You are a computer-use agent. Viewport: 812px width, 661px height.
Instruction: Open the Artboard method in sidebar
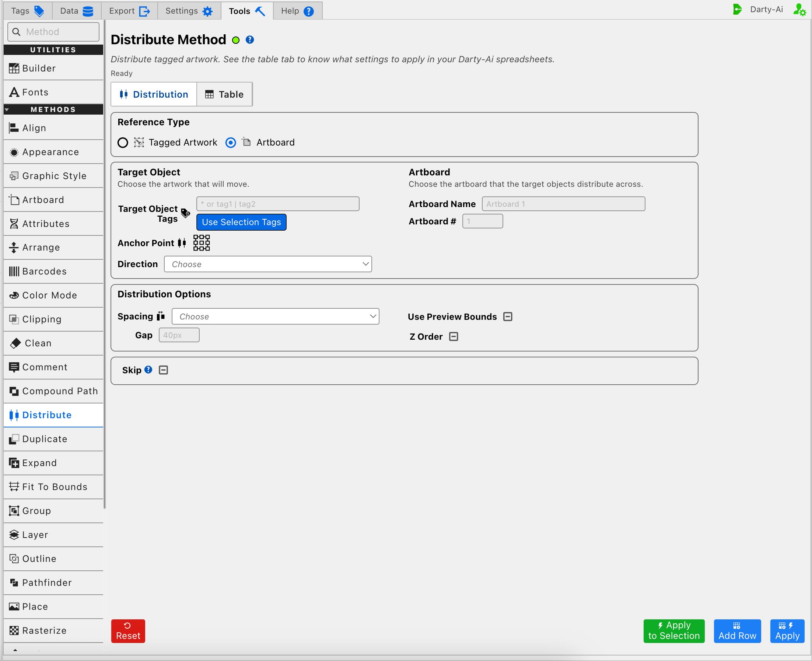[53, 200]
